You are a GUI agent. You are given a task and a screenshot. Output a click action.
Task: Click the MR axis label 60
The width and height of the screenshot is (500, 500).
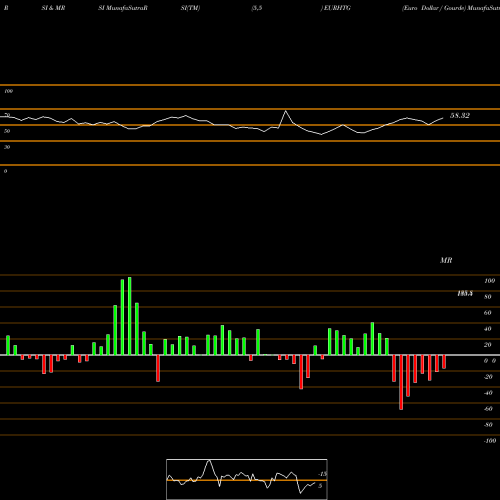click(x=488, y=313)
